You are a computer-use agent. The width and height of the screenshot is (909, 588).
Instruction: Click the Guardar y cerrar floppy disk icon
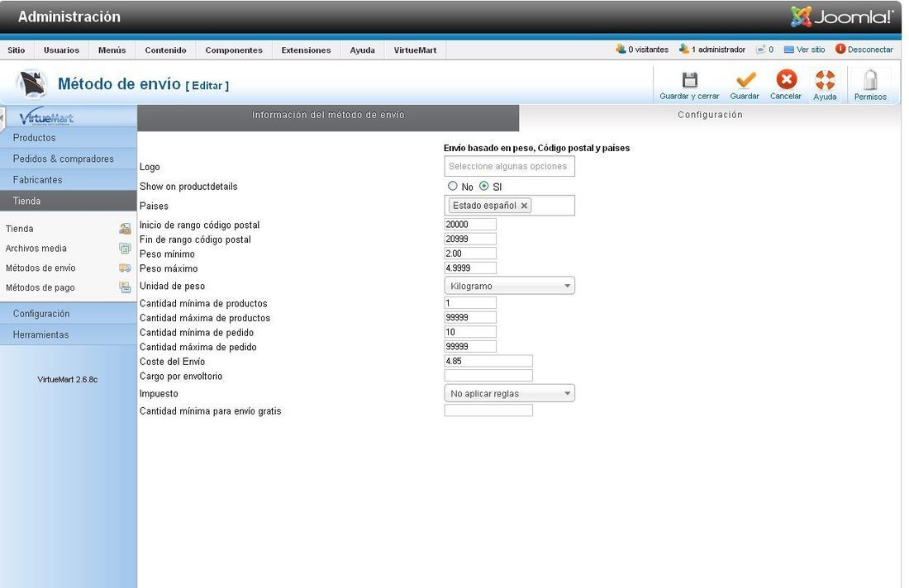[689, 80]
